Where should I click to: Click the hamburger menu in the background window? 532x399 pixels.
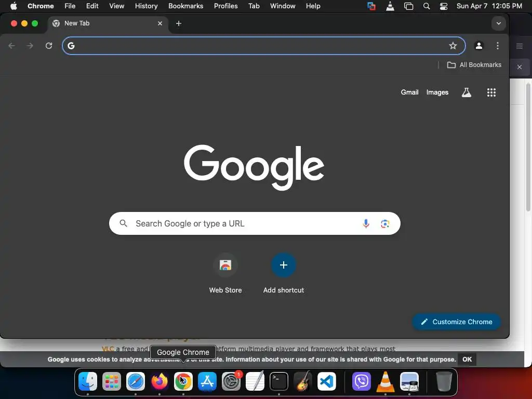(520, 46)
